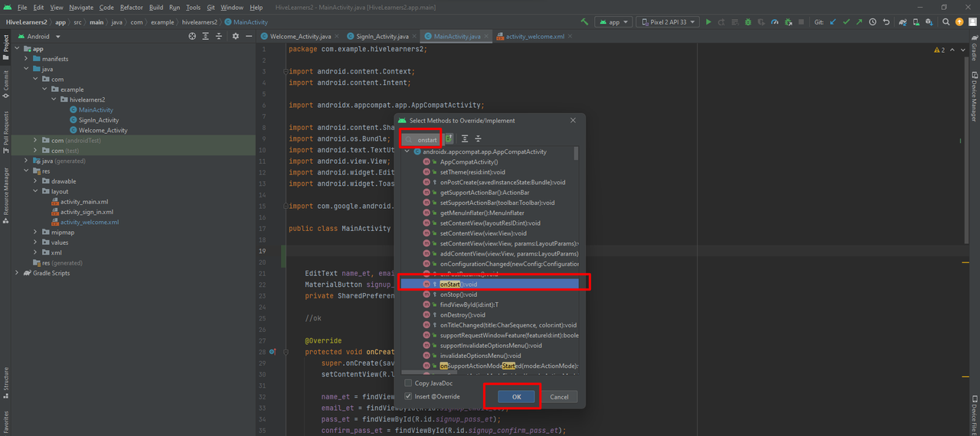Click Git Push green arrow icon
The width and height of the screenshot is (980, 436).
coord(859,22)
